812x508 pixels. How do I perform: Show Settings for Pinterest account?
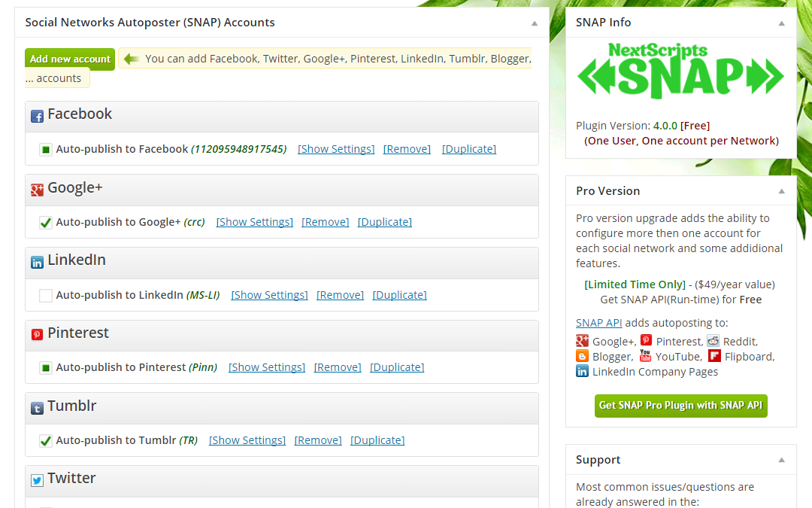[267, 367]
